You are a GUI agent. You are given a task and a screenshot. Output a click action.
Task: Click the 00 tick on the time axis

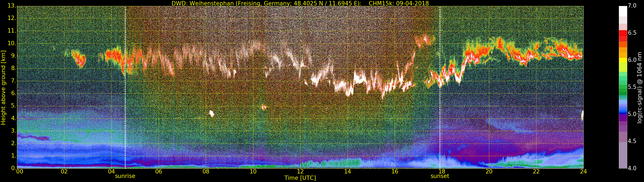20,172
